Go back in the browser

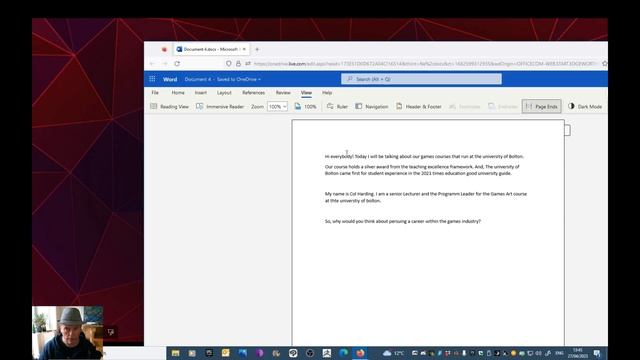[152, 64]
